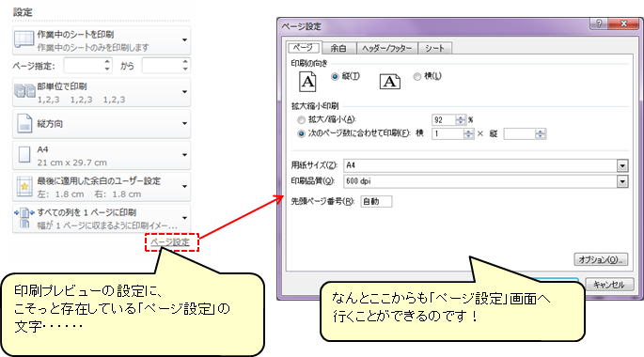Switch to the シート tab
The image size is (644, 357).
(x=434, y=49)
